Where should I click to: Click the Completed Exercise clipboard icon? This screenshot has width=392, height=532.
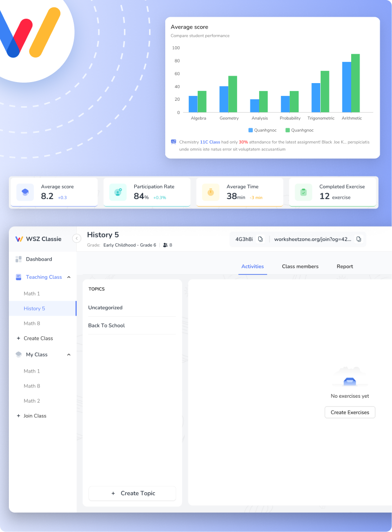[x=303, y=192]
